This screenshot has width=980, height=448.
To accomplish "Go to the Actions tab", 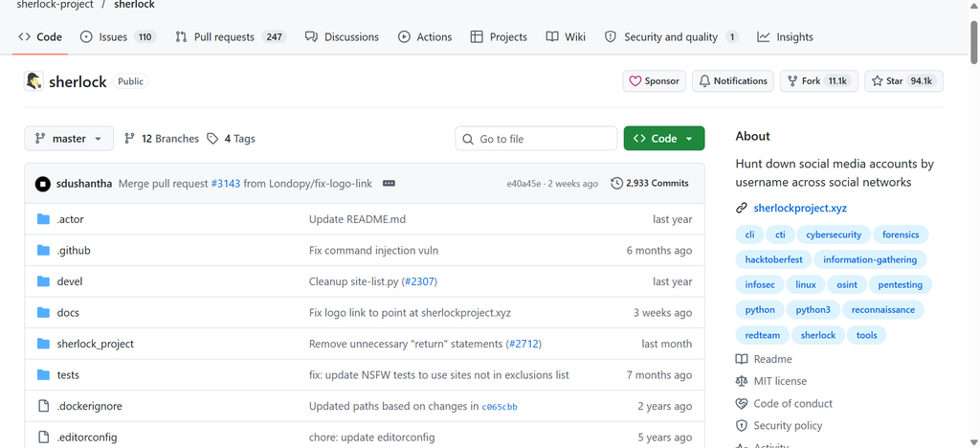I will coord(425,37).
